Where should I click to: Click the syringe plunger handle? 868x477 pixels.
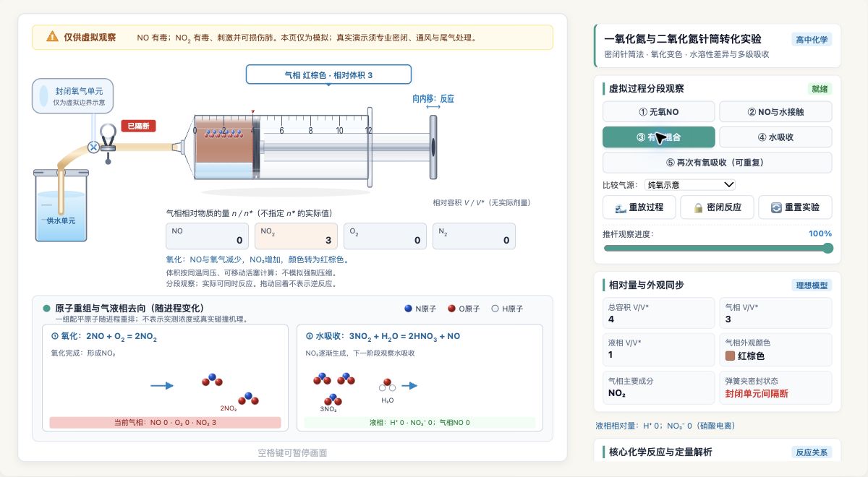click(x=433, y=147)
